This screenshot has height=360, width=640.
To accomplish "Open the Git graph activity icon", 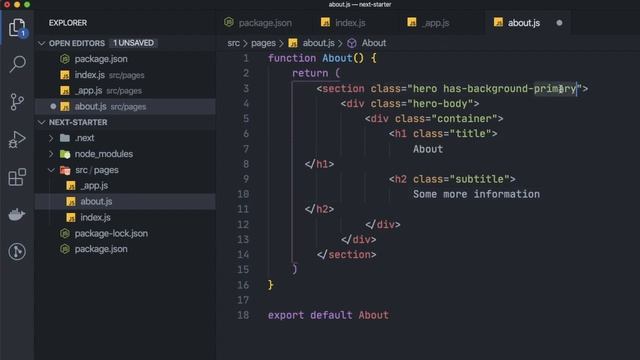I will point(17,251).
